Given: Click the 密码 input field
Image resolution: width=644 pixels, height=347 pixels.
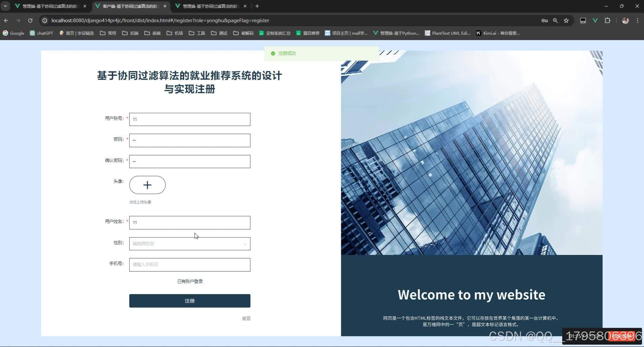Looking at the screenshot, I should (x=190, y=140).
